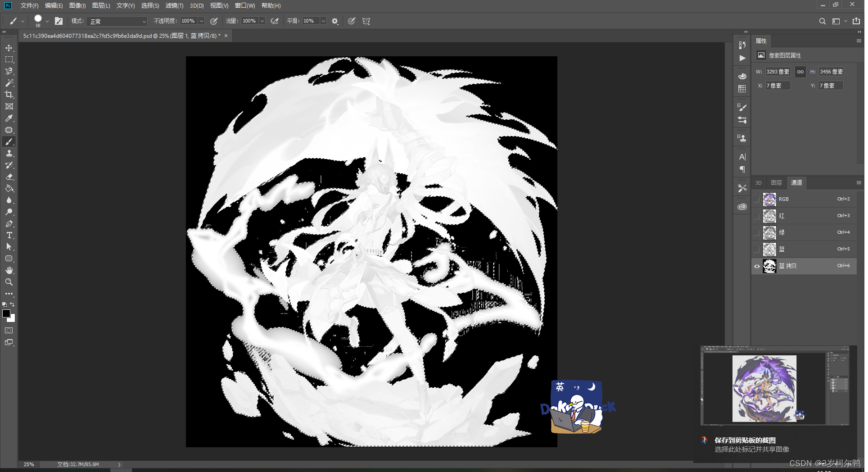Show the 蓝 channel visibility
868x472 pixels.
[757, 249]
